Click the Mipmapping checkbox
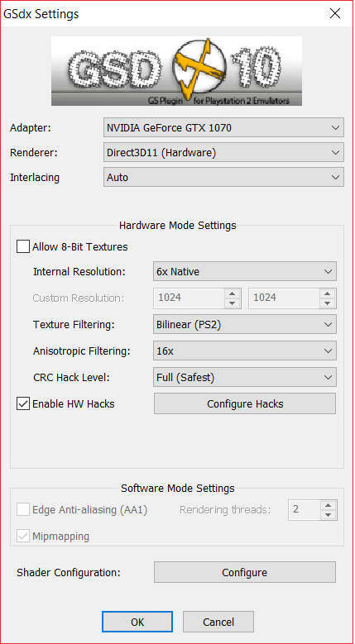The height and width of the screenshot is (644, 355). click(x=23, y=536)
